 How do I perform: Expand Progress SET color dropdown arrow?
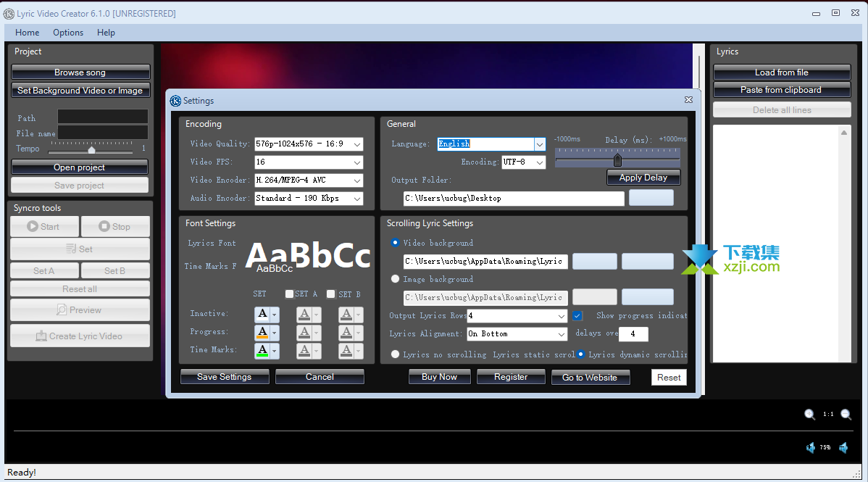pyautogui.click(x=274, y=333)
